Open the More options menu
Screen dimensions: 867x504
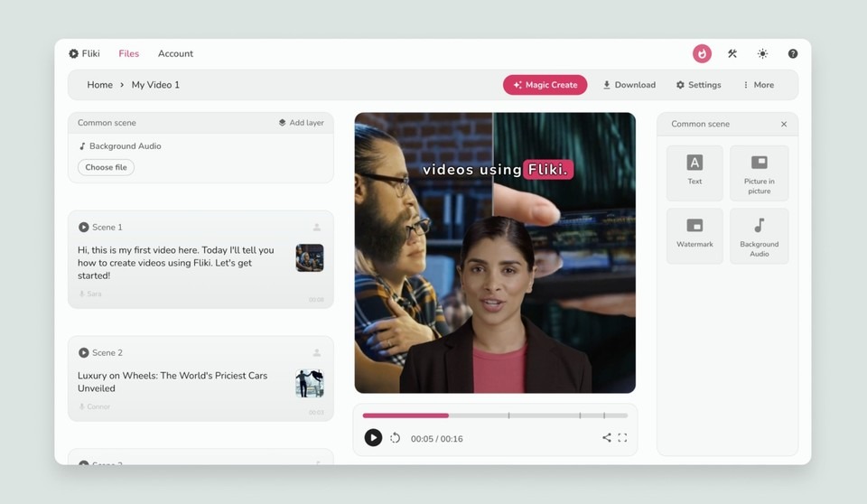pyautogui.click(x=758, y=85)
